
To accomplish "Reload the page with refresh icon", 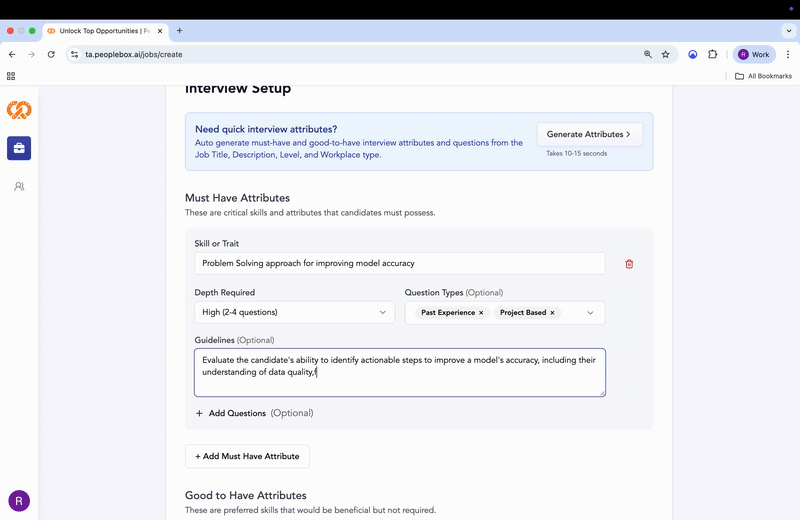I will [x=51, y=54].
